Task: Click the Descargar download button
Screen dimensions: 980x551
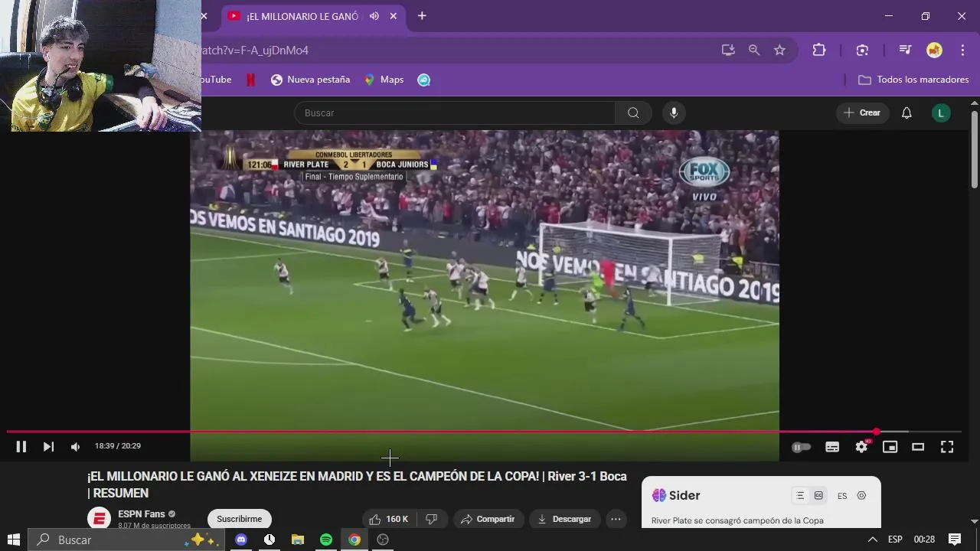Action: pos(564,519)
